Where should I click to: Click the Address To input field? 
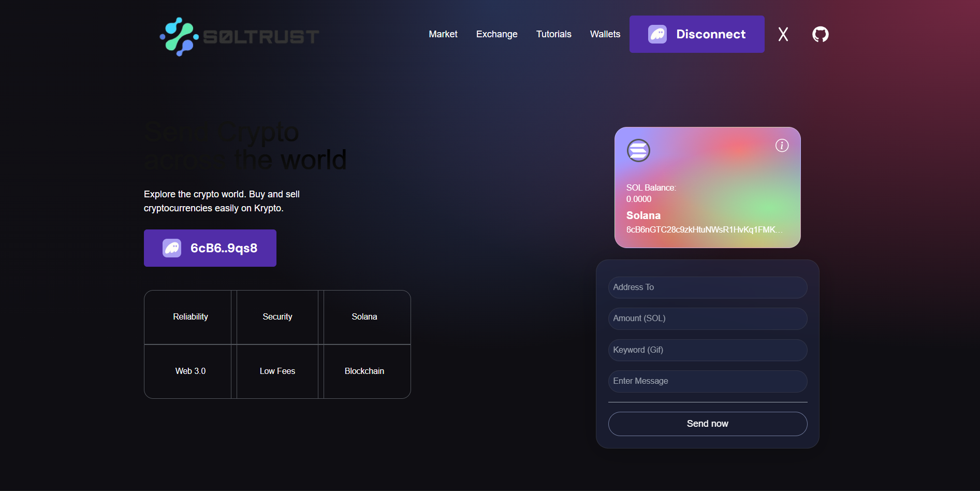pos(707,287)
